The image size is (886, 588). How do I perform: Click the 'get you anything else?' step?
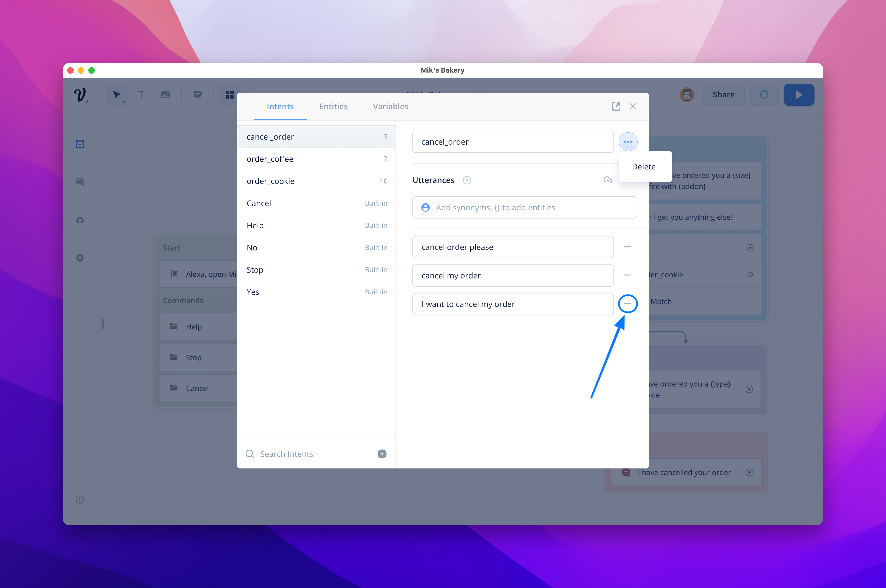704,217
